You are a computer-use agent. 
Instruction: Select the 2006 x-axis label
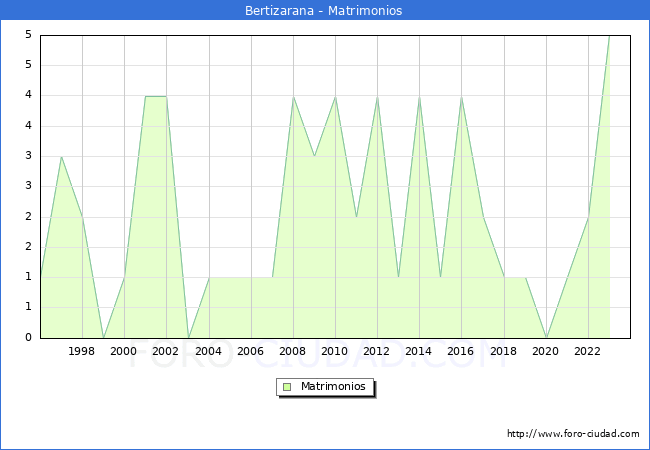tap(250, 351)
